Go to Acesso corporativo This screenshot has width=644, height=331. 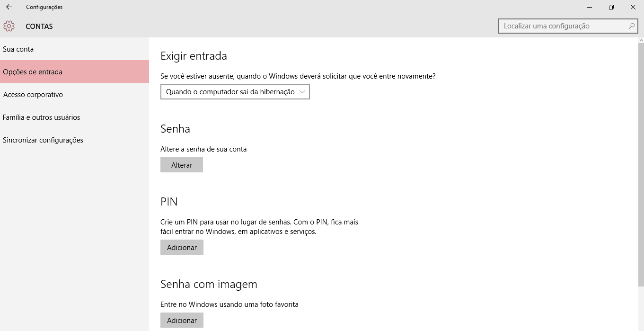74,95
